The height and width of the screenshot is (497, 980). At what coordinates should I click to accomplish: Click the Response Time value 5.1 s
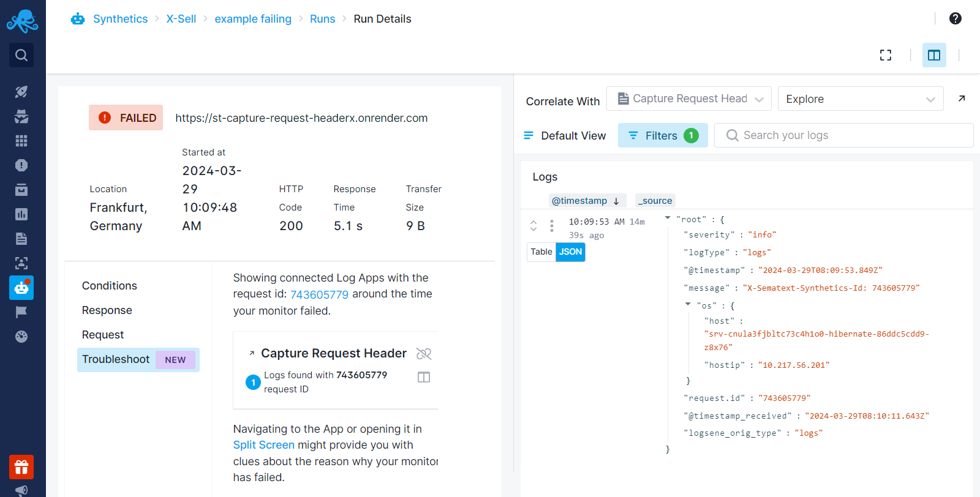pyautogui.click(x=348, y=226)
